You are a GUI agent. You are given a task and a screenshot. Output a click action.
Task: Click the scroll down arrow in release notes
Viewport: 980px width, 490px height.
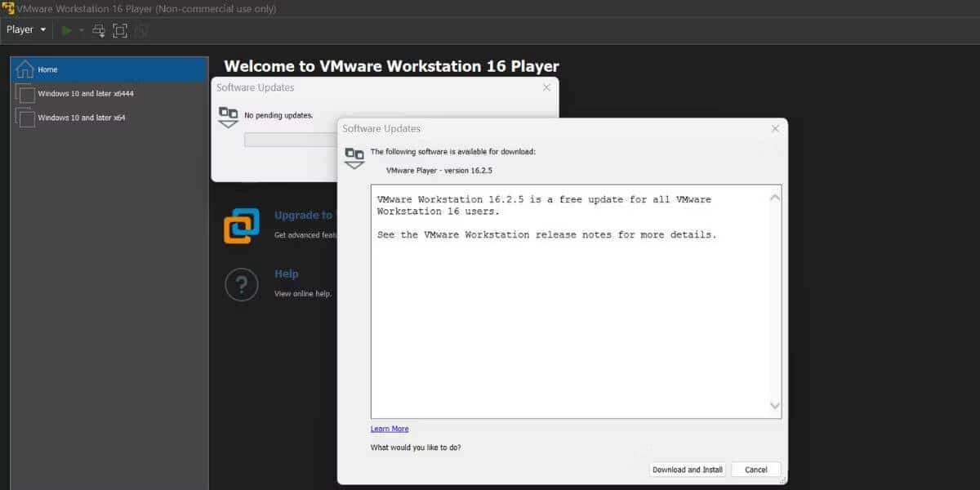pyautogui.click(x=775, y=406)
